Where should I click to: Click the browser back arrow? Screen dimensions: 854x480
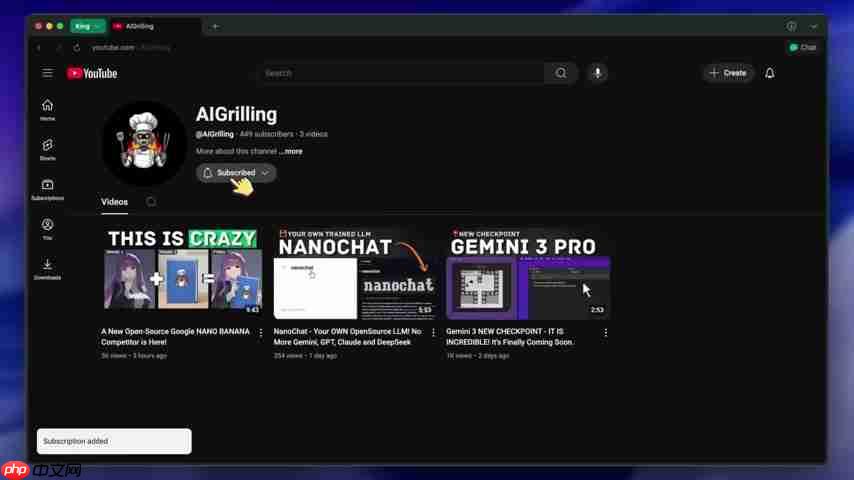pyautogui.click(x=39, y=48)
